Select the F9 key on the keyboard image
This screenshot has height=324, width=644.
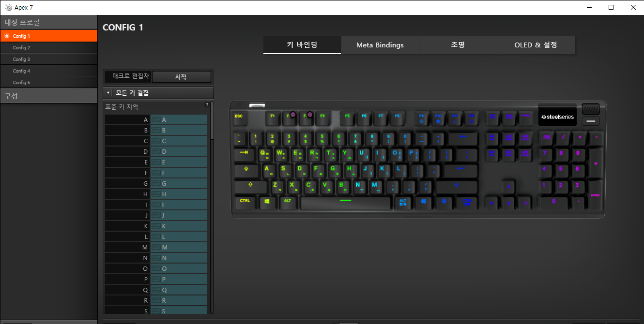pyautogui.click(x=421, y=117)
